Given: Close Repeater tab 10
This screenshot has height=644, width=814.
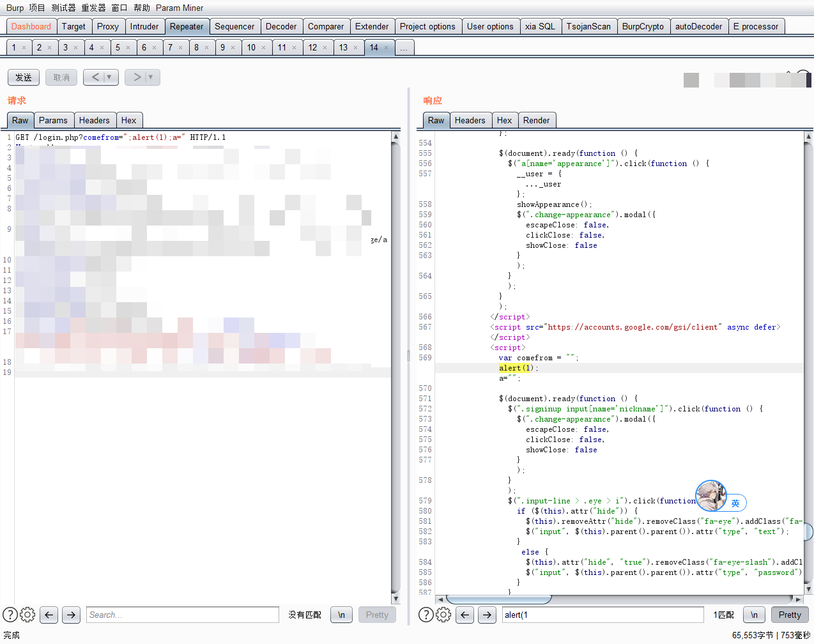Looking at the screenshot, I should [263, 48].
